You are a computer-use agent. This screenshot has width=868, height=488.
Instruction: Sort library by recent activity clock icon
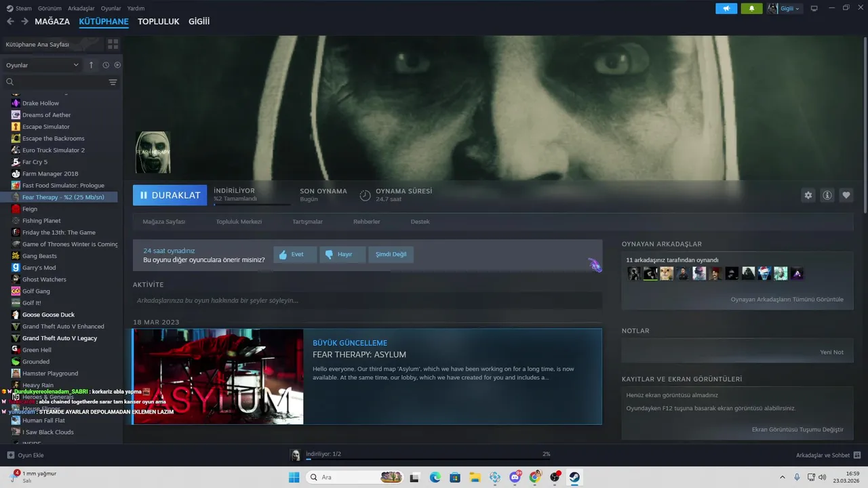click(x=106, y=65)
